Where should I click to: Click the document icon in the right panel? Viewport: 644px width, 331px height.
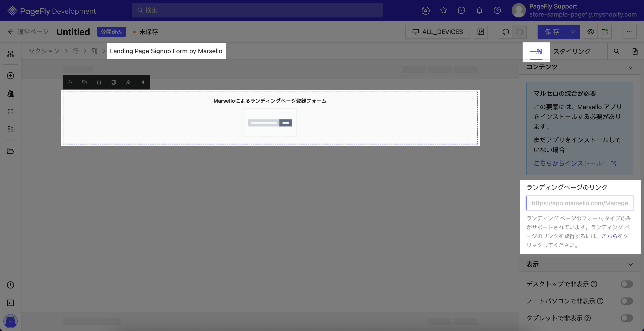pos(635,51)
